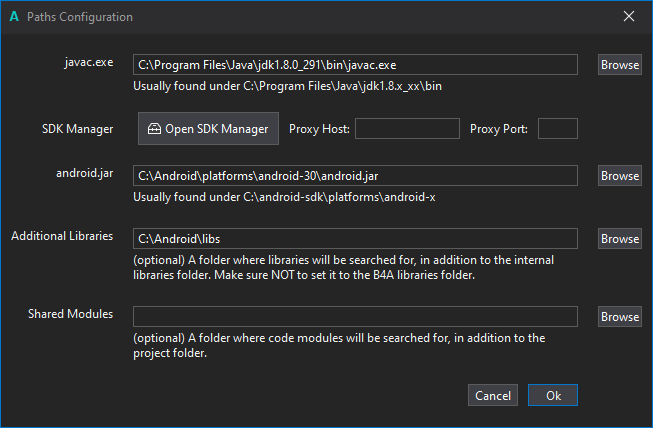Click the empty Shared Modules field
This screenshot has width=653, height=428.
355,316
